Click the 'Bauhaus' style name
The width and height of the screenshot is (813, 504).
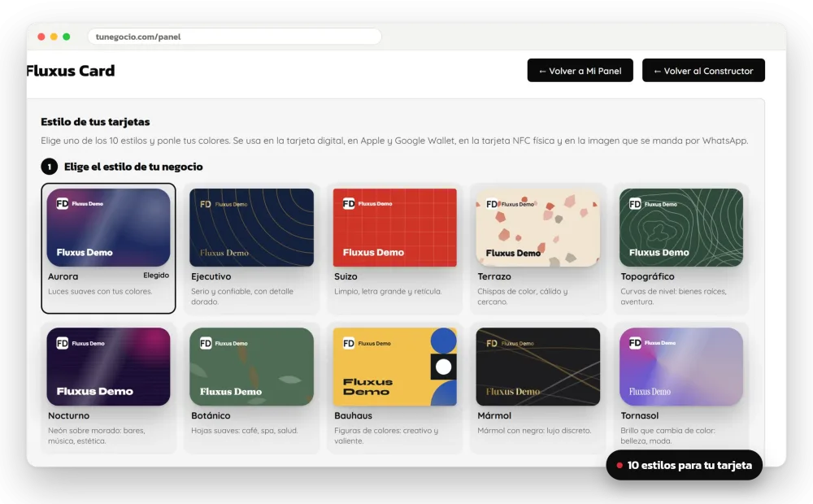click(353, 415)
